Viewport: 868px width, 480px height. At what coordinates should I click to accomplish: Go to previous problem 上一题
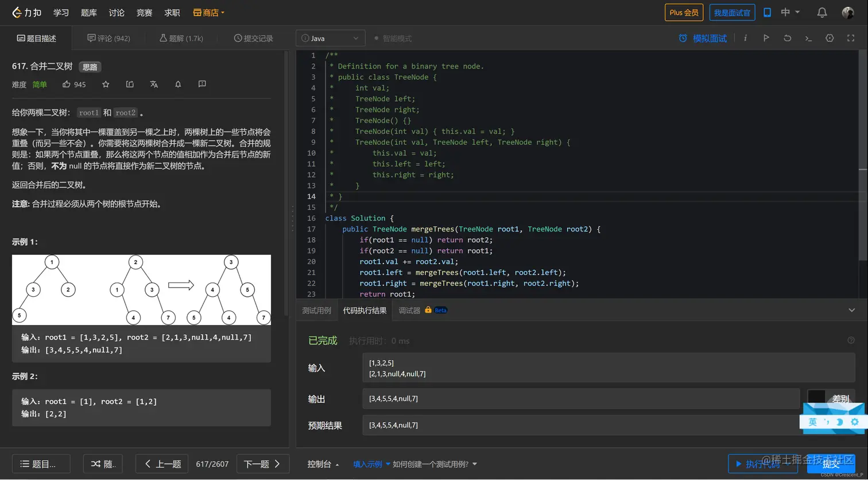click(162, 464)
